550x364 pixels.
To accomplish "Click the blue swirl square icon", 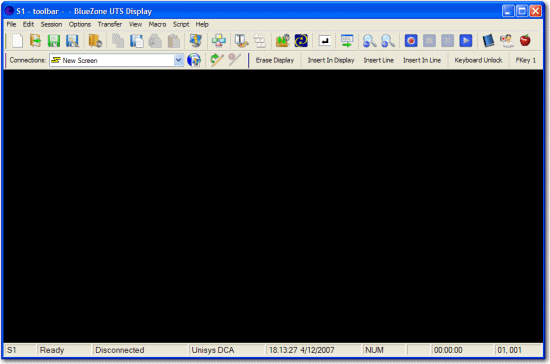I will pyautogui.click(x=301, y=41).
